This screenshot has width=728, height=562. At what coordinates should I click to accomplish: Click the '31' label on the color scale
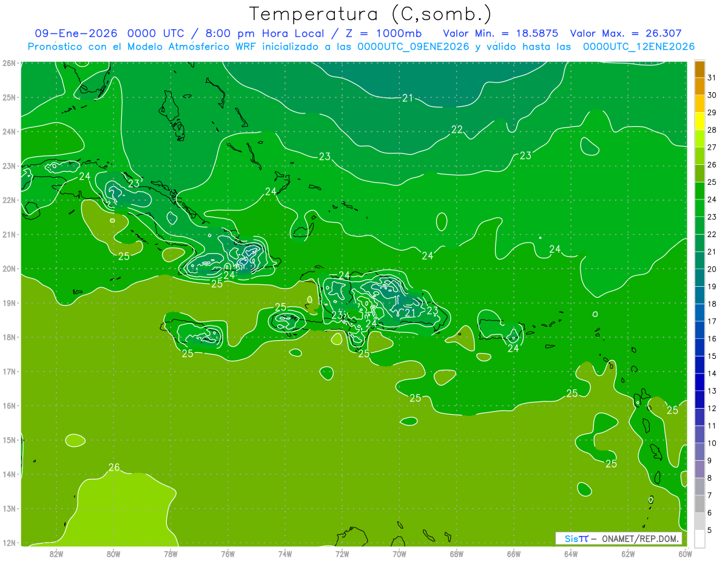pyautogui.click(x=712, y=78)
